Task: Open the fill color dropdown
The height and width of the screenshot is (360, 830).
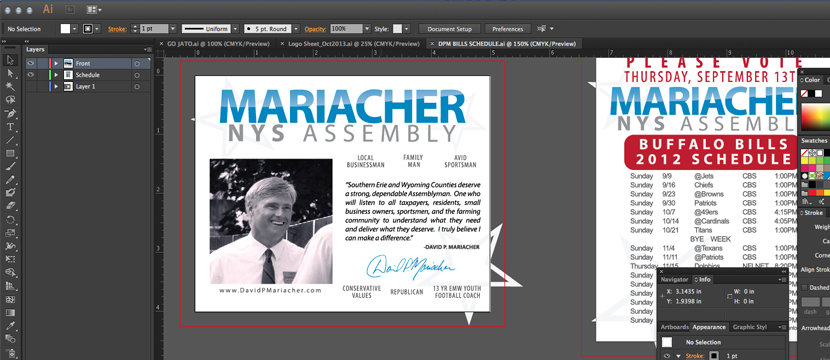Action: tap(74, 29)
